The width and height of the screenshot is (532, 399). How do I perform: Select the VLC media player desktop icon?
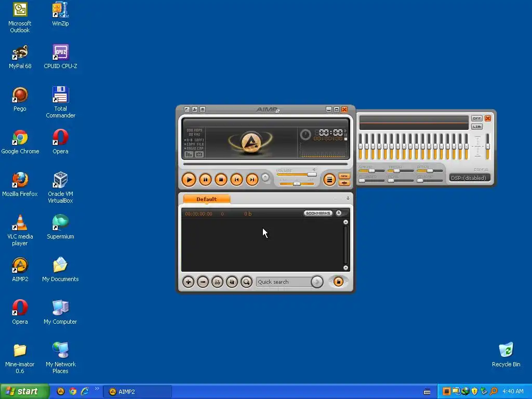tap(20, 230)
